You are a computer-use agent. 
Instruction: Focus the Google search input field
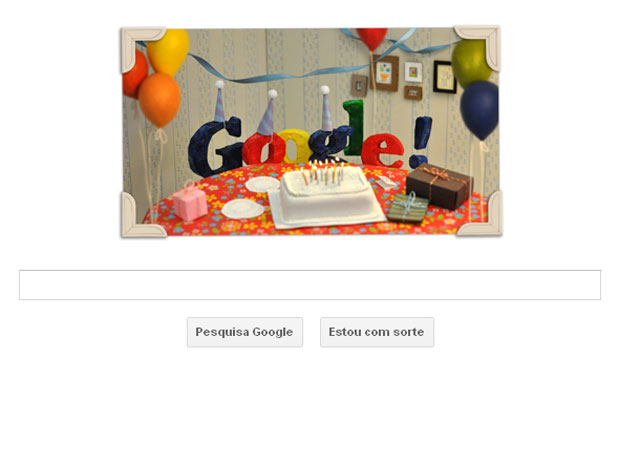tap(310, 285)
